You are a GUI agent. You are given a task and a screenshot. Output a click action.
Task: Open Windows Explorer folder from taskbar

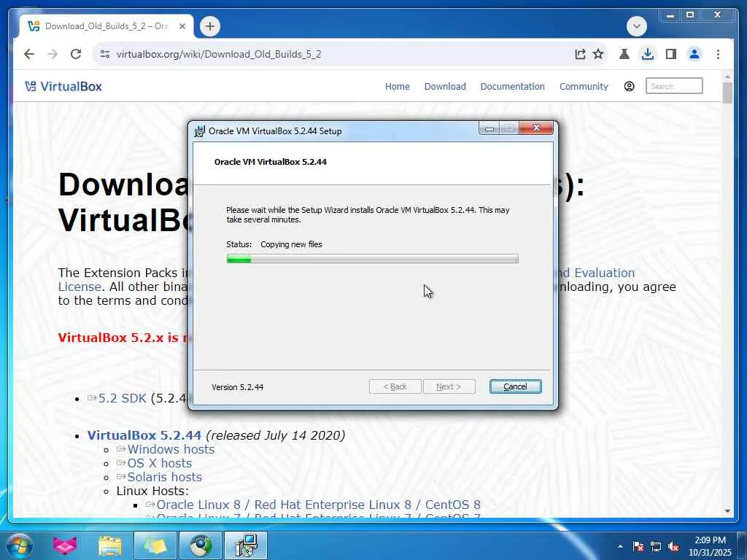110,545
